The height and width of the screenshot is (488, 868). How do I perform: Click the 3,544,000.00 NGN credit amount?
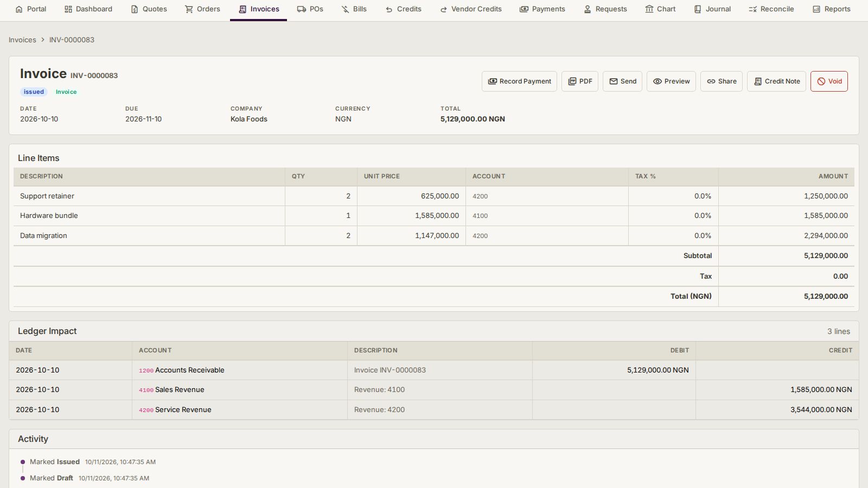(x=821, y=410)
